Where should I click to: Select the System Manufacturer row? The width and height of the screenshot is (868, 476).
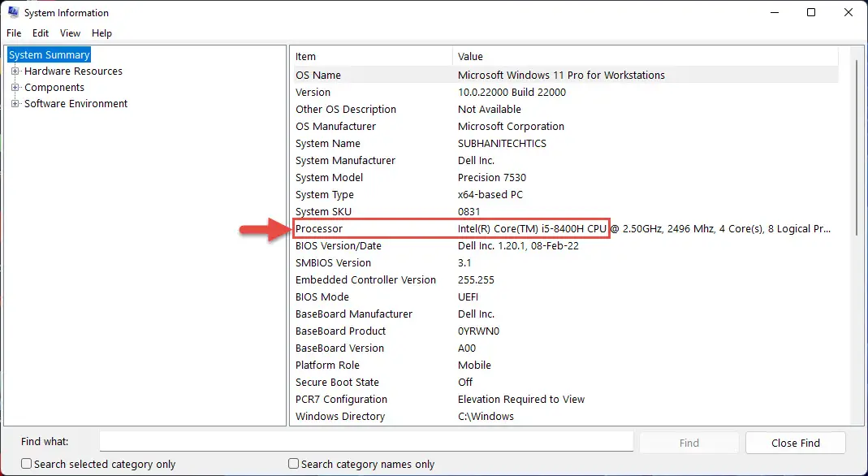tap(565, 161)
